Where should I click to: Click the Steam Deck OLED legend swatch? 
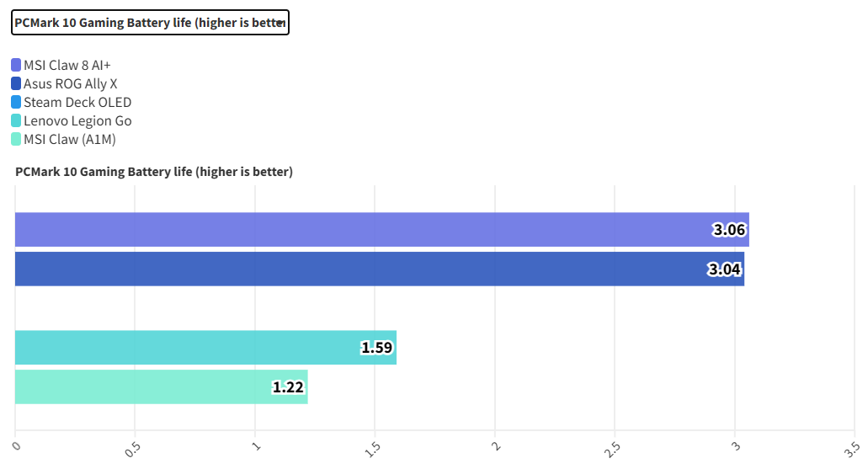(16, 103)
